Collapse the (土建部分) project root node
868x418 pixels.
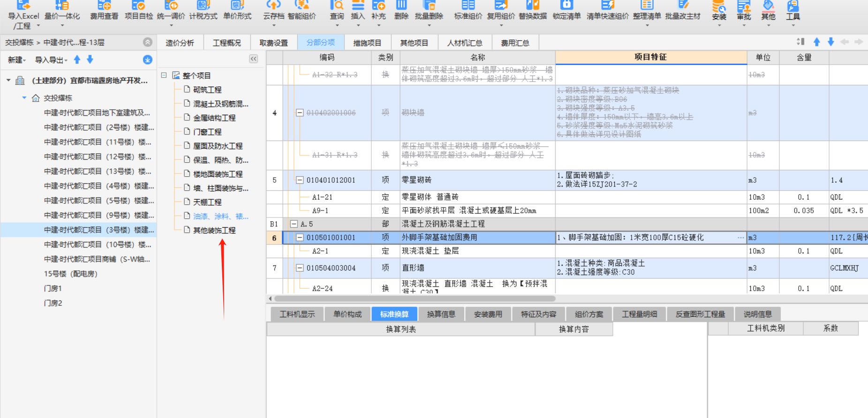[x=8, y=81]
